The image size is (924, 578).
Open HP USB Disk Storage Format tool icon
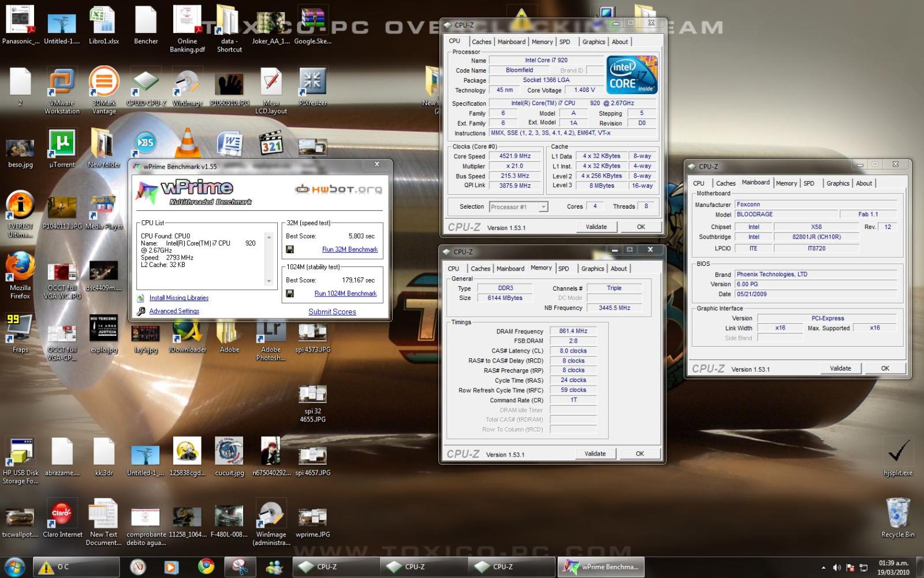point(20,461)
